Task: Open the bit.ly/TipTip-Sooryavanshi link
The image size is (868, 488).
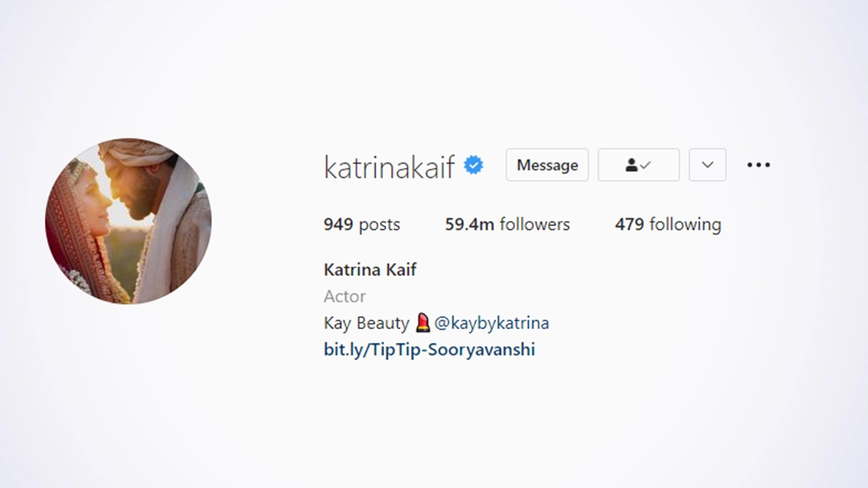Action: (x=430, y=350)
